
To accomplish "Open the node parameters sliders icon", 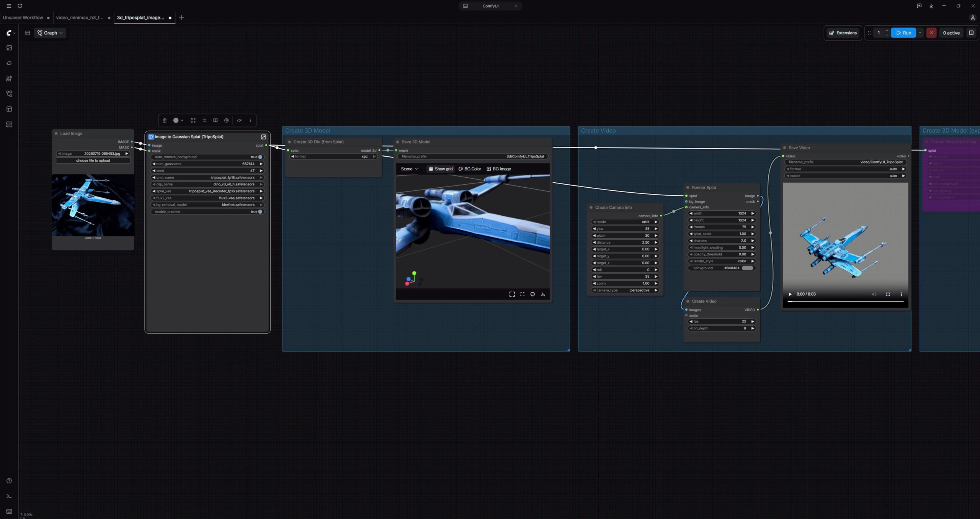I will click(204, 120).
